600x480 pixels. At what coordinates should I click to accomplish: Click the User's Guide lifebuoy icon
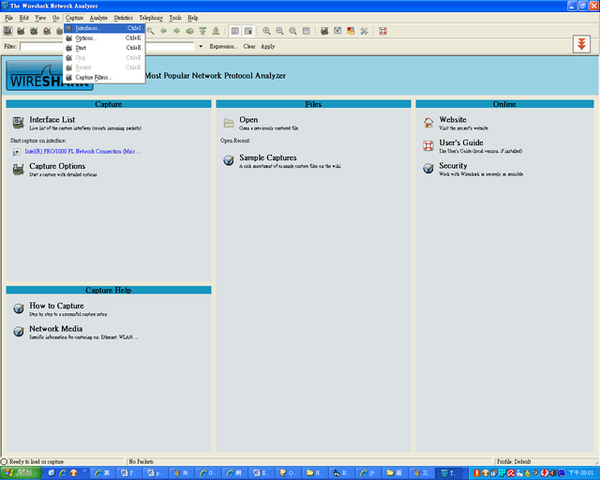(x=428, y=145)
